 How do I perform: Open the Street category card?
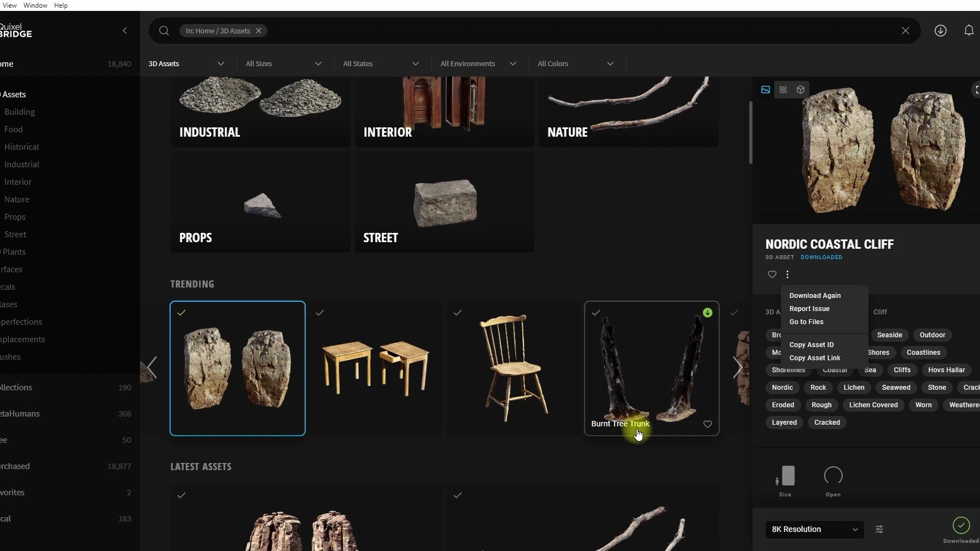tap(445, 202)
